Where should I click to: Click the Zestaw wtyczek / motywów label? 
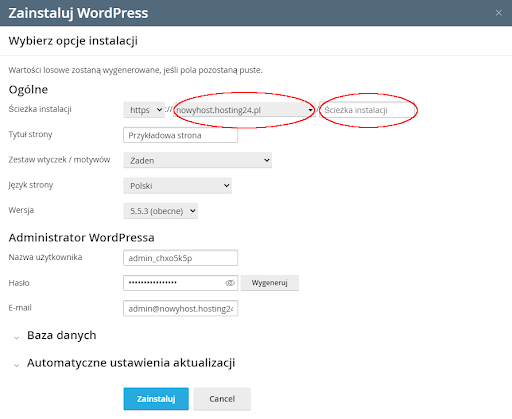click(59, 160)
